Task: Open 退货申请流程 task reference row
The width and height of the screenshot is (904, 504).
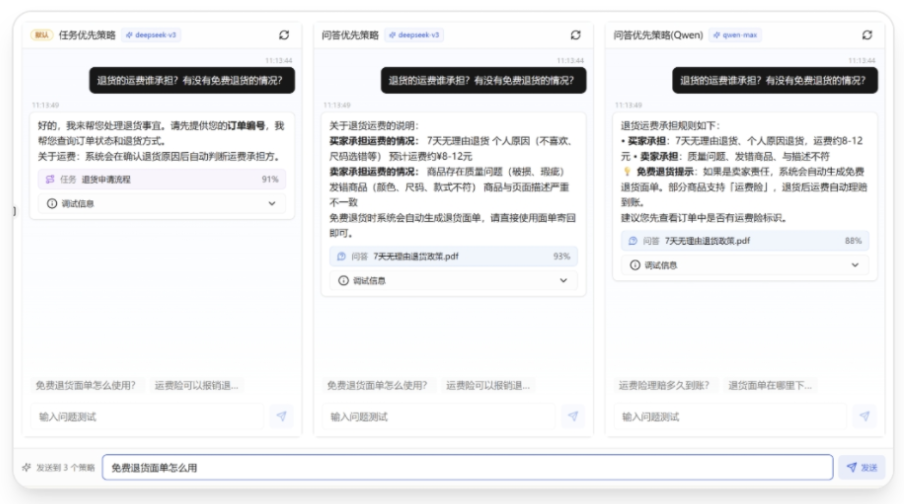Action: [x=161, y=179]
